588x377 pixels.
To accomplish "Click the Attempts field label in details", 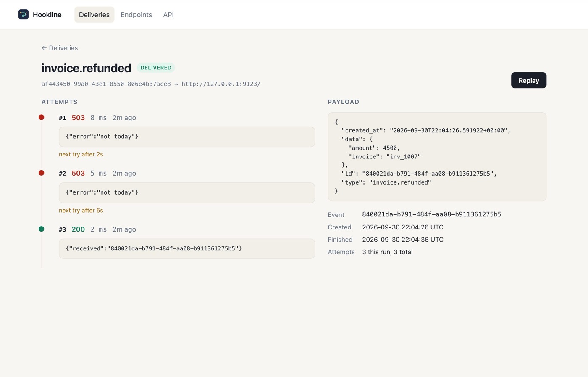I will [341, 252].
